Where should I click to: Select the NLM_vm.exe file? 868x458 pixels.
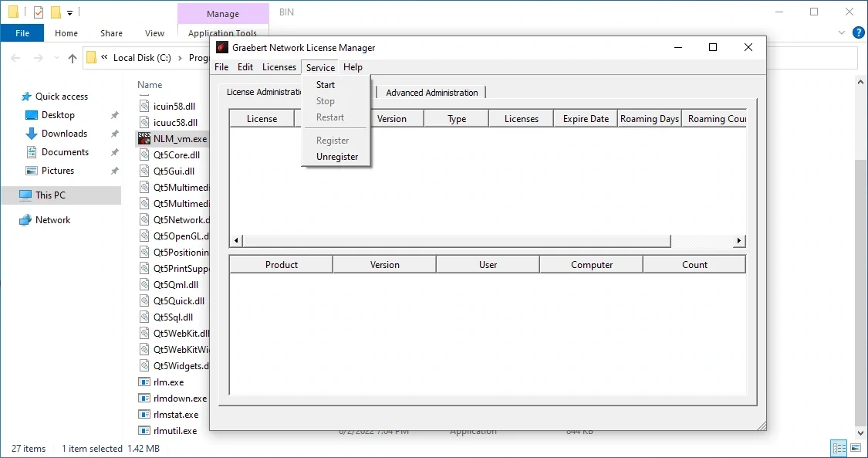[x=173, y=139]
